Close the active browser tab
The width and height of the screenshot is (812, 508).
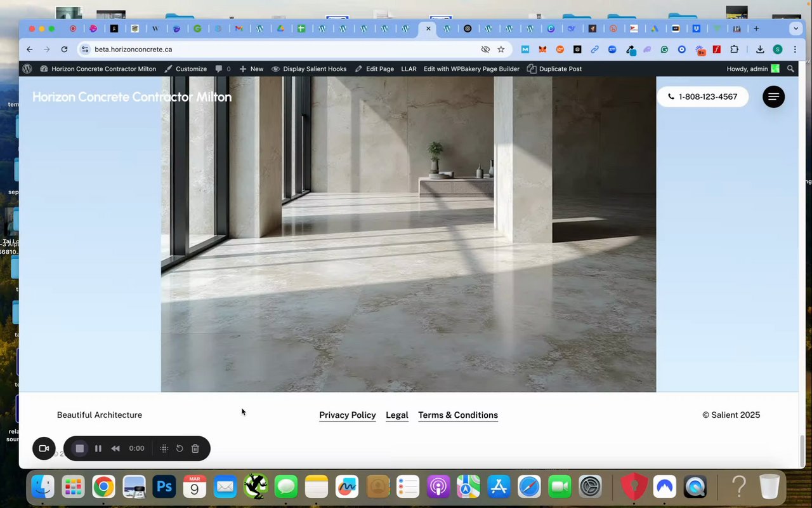428,29
